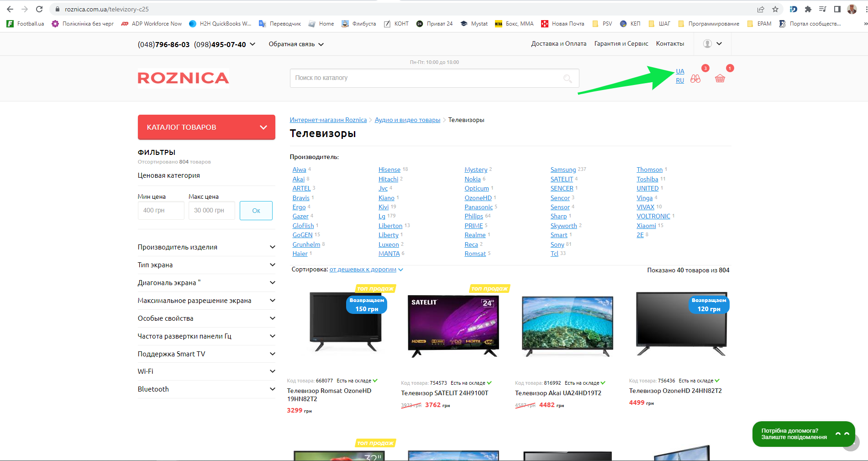The height and width of the screenshot is (461, 868).
Task: Bookmark this page with the star icon
Action: (x=775, y=9)
